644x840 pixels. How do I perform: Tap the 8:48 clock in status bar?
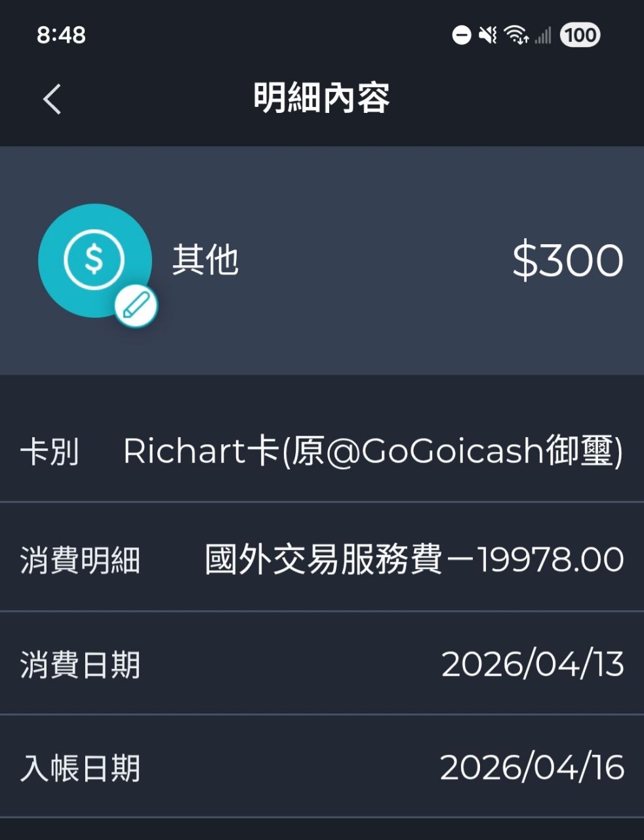[x=61, y=35]
